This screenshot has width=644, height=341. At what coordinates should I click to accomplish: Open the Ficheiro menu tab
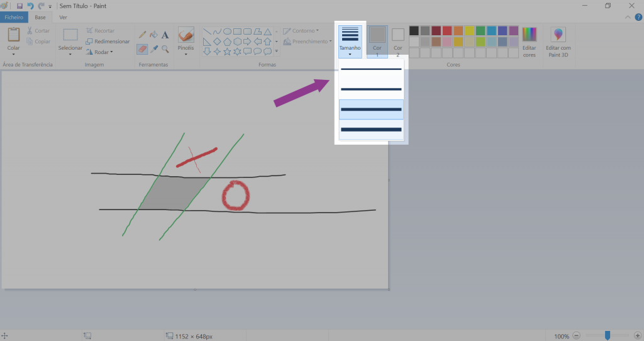click(14, 17)
